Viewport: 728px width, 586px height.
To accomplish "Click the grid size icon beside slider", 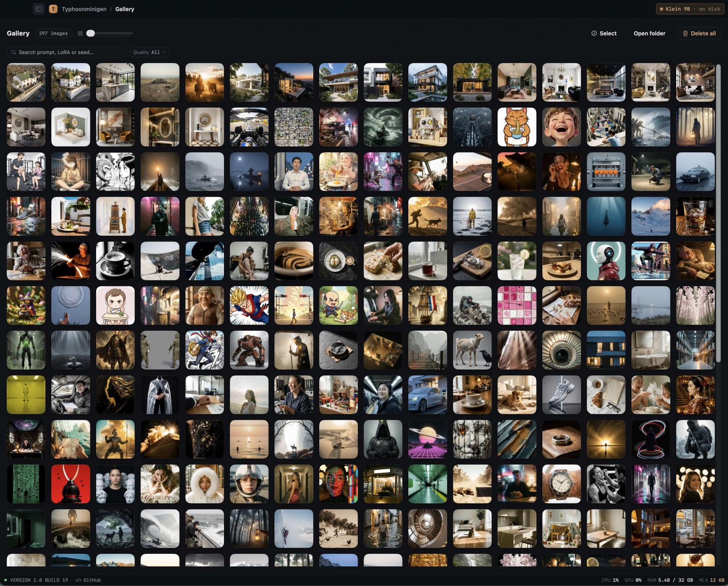I will click(80, 33).
